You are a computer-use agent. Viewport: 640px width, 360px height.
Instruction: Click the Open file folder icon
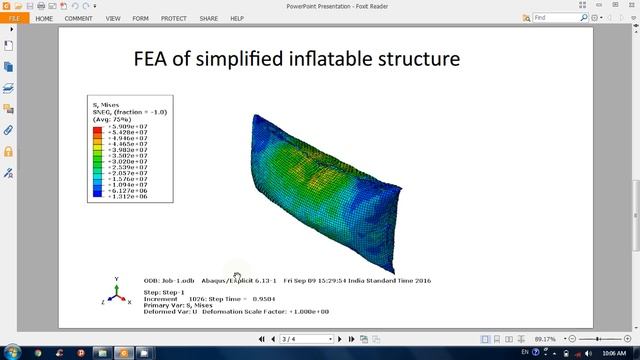pos(18,6)
